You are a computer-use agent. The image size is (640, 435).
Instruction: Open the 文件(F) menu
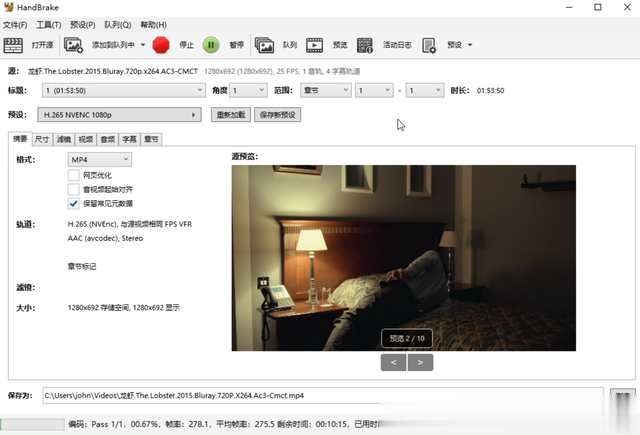15,25
